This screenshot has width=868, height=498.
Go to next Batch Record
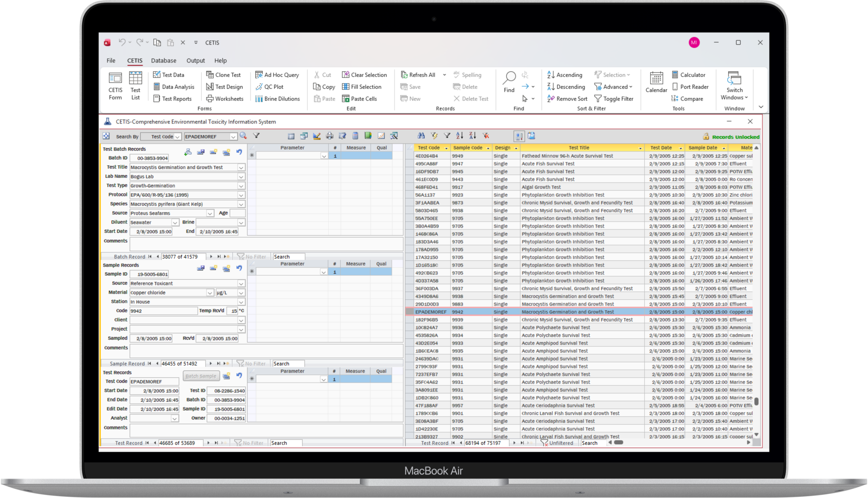(x=211, y=257)
